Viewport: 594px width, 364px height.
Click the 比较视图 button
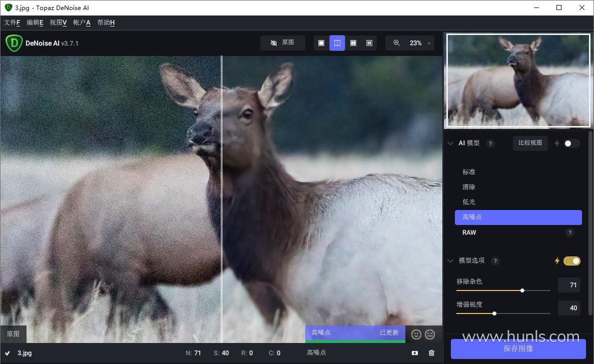(530, 143)
